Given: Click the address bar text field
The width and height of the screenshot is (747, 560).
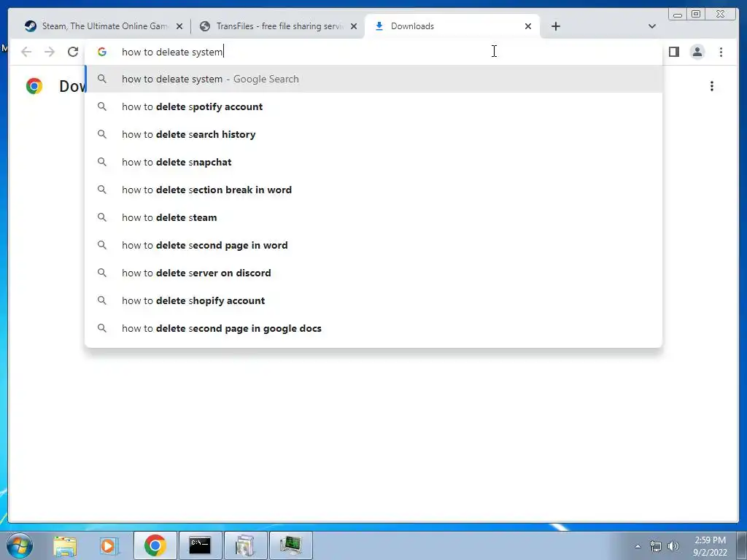Looking at the screenshot, I should pos(373,52).
